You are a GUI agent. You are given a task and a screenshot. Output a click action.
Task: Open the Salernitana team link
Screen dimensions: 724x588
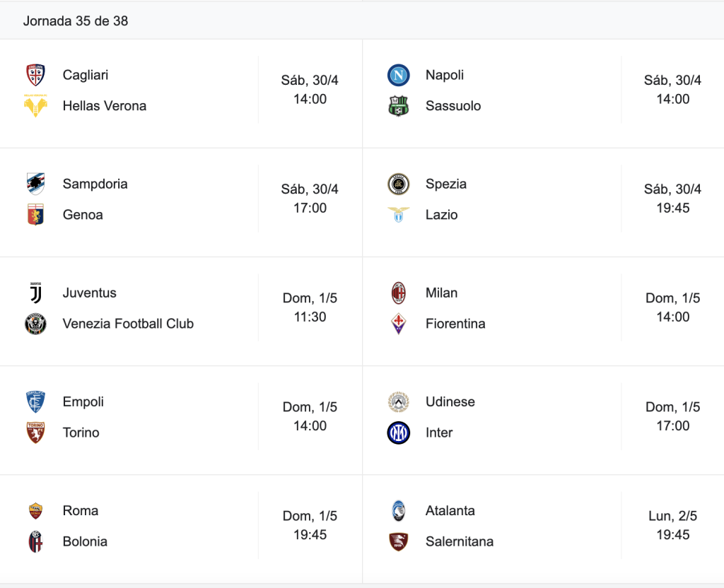point(460,541)
